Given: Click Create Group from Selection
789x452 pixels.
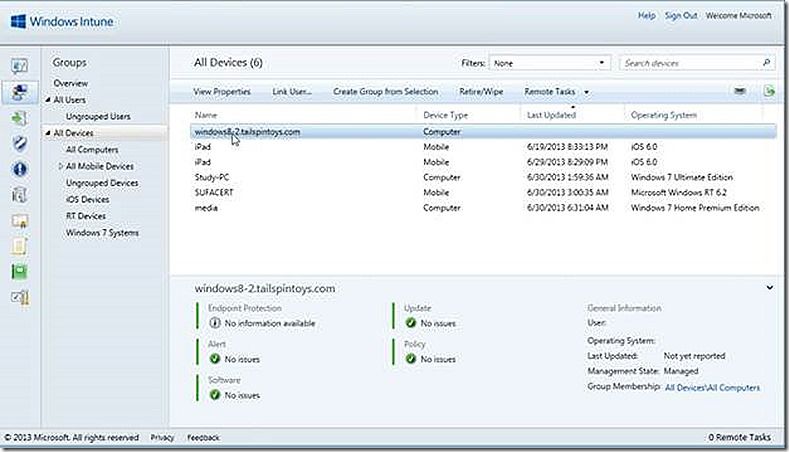Looking at the screenshot, I should [x=385, y=92].
